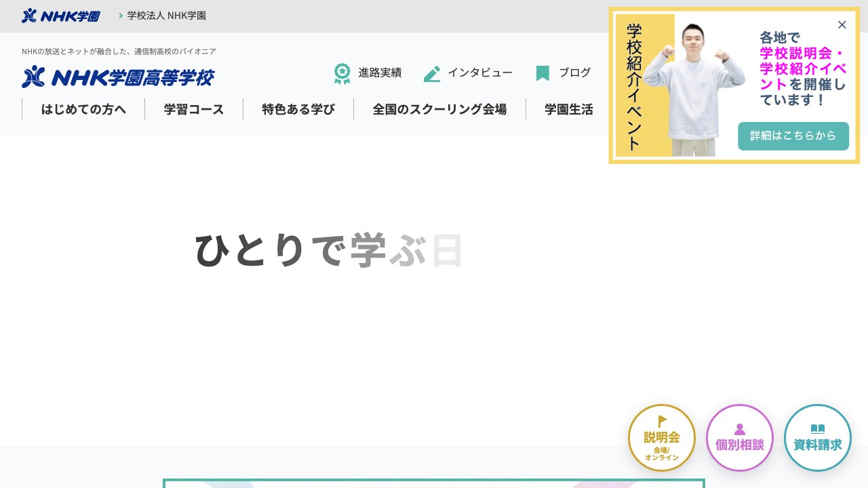Open the 進路実績 link
This screenshot has height=488, width=868.
(x=380, y=73)
